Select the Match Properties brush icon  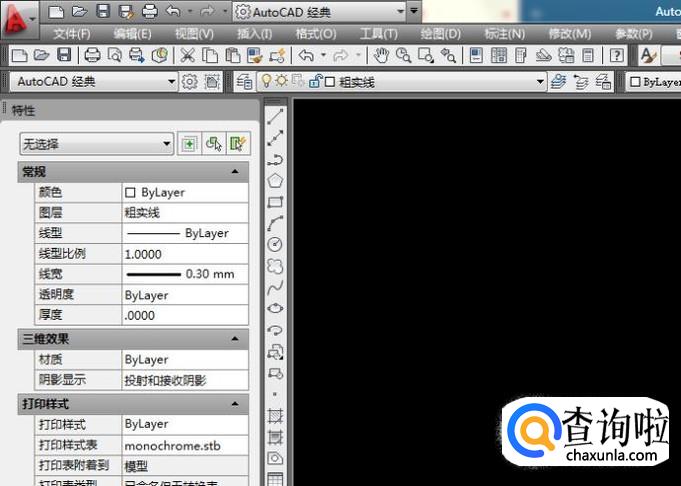(x=255, y=55)
